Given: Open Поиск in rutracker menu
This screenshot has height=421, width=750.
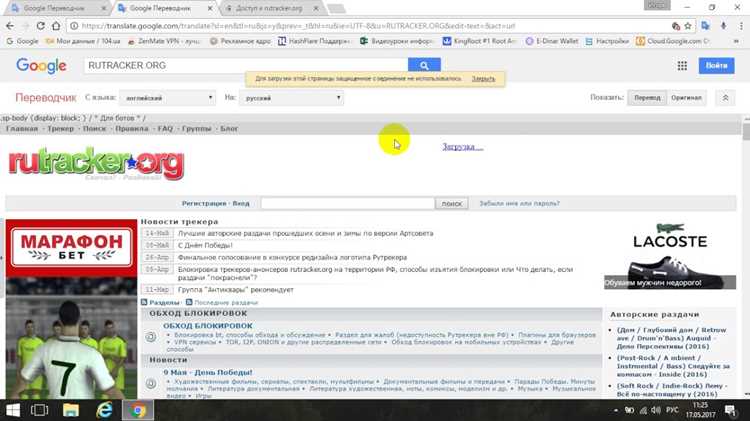Looking at the screenshot, I should point(95,129).
